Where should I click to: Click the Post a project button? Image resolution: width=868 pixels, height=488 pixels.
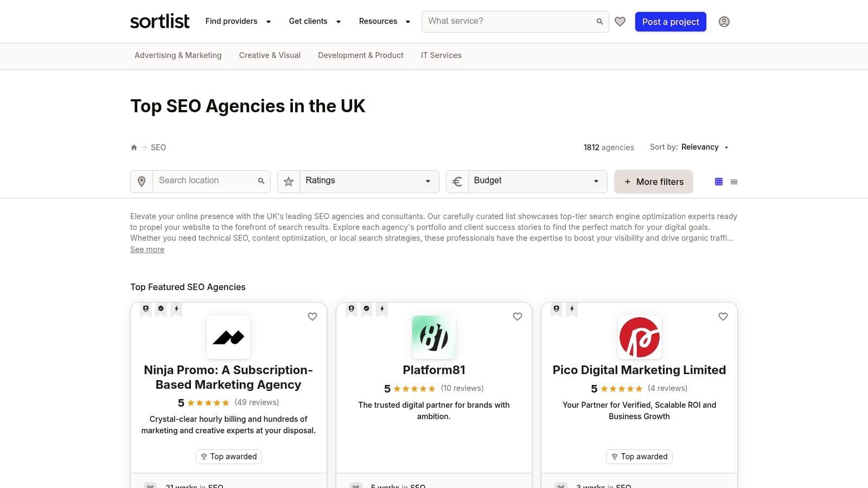(671, 22)
